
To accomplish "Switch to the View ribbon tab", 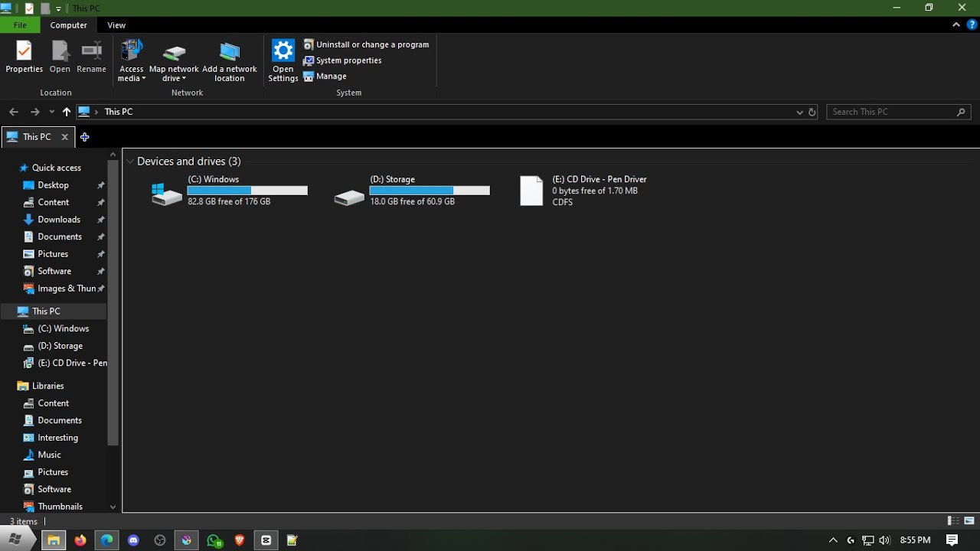I will (116, 25).
